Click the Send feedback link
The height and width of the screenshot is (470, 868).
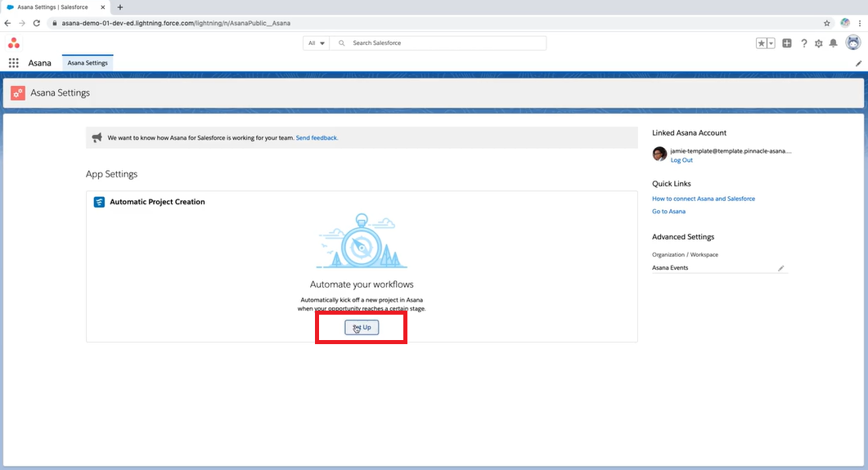coord(317,137)
